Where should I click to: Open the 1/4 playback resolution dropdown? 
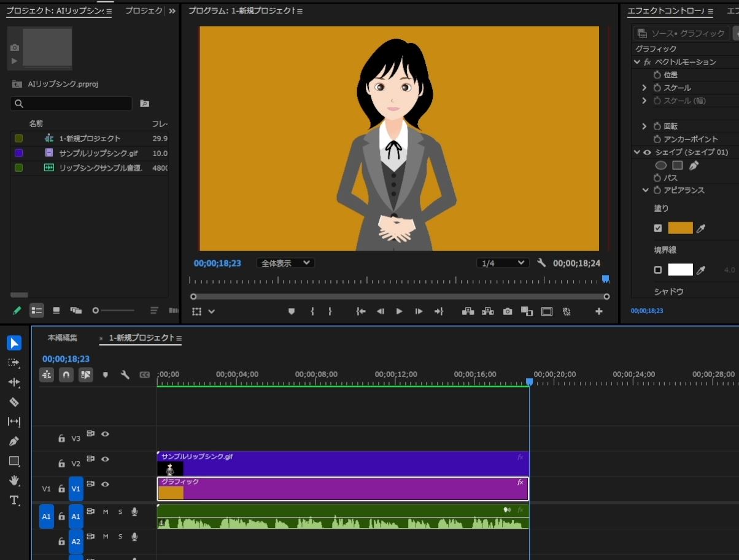pos(503,263)
